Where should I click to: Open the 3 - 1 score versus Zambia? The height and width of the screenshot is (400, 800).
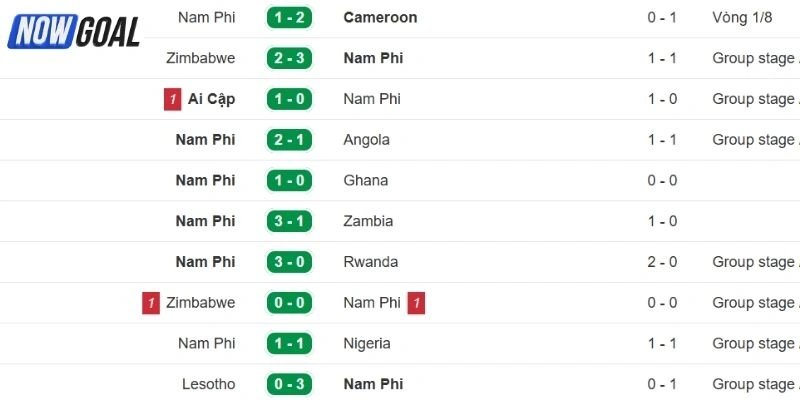(x=290, y=221)
